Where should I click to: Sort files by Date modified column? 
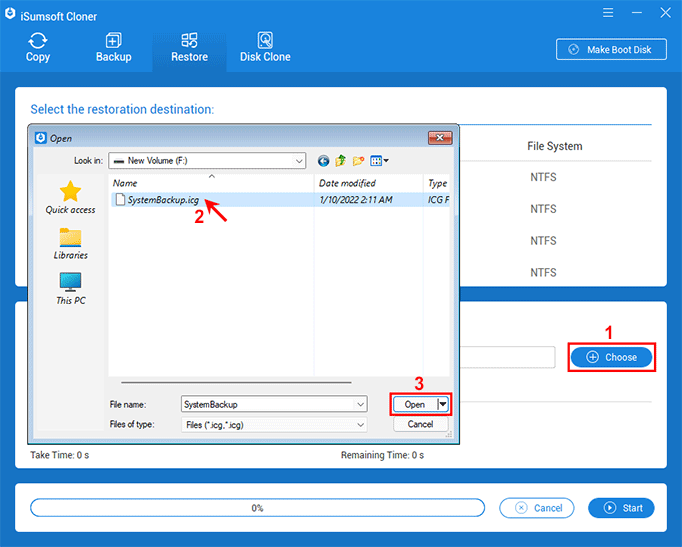pyautogui.click(x=368, y=183)
